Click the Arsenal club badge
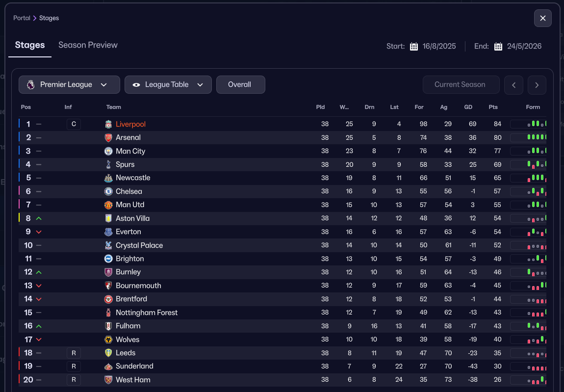Viewport: 564px width, 392px height. [108, 138]
